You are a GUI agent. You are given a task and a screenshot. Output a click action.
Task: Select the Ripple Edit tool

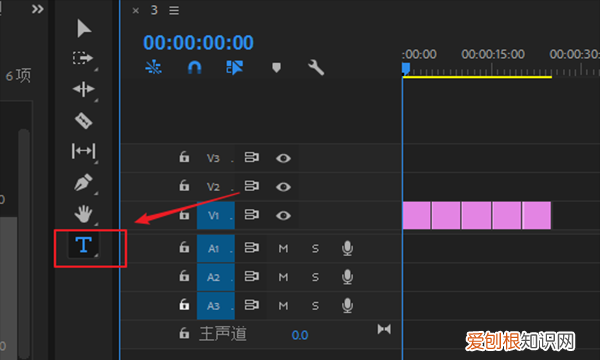[x=83, y=89]
